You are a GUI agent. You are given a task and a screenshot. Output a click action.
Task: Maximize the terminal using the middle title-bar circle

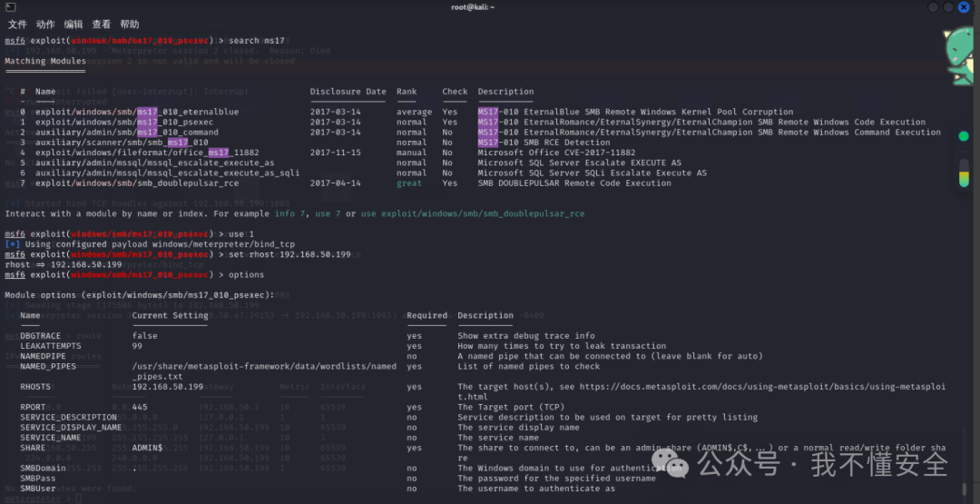[949, 7]
